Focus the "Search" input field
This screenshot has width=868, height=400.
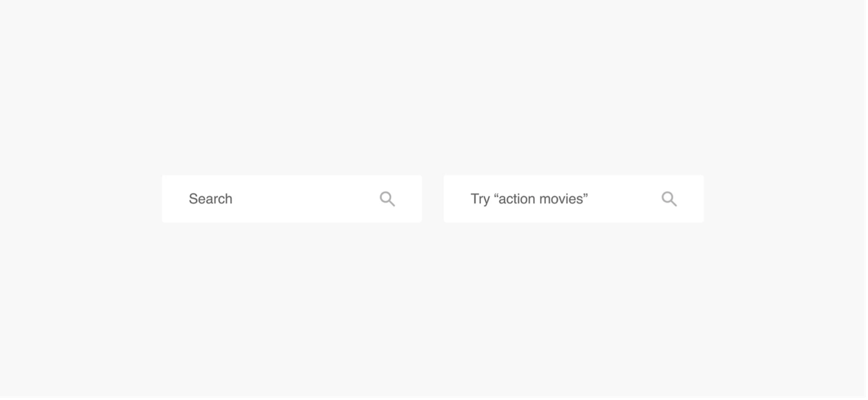(292, 199)
